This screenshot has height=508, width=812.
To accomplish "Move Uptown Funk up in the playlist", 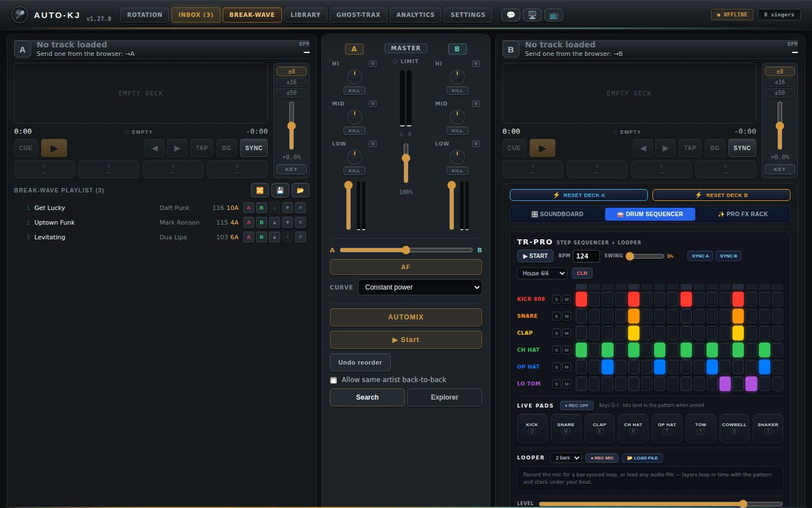I will click(x=275, y=222).
